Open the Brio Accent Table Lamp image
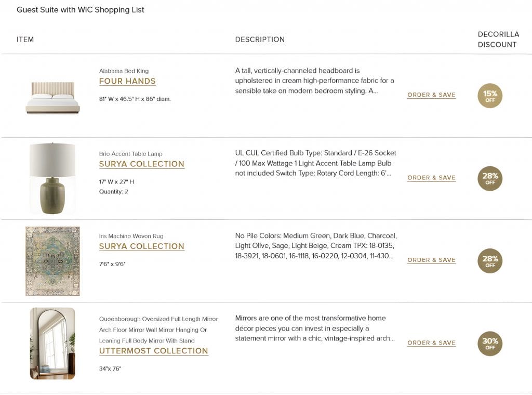Viewport: 532px width, 395px height. (52, 178)
